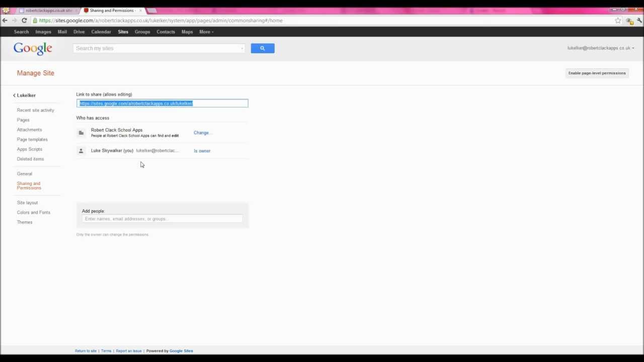
Task: Open the Google Sites footer link
Action: [x=181, y=351]
